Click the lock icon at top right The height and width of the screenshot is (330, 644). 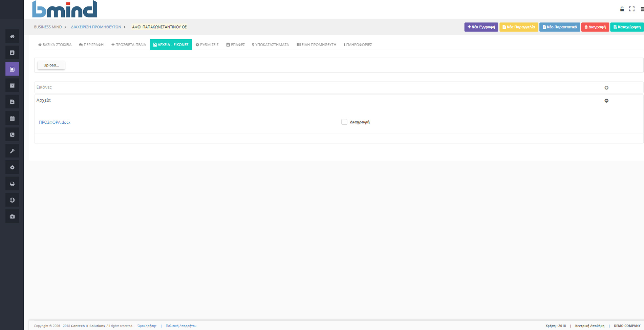click(622, 9)
